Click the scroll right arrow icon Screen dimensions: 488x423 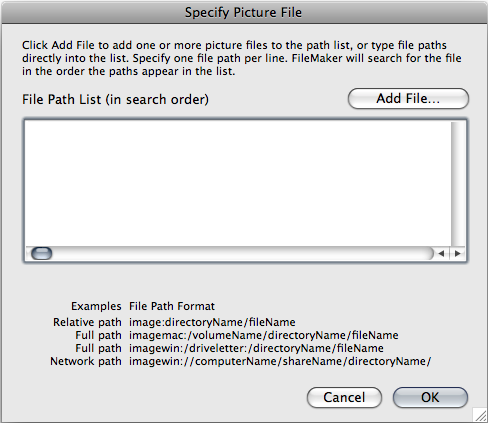coord(458,254)
